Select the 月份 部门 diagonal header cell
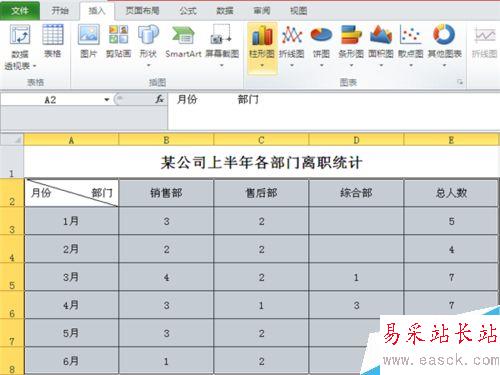 click(x=71, y=193)
